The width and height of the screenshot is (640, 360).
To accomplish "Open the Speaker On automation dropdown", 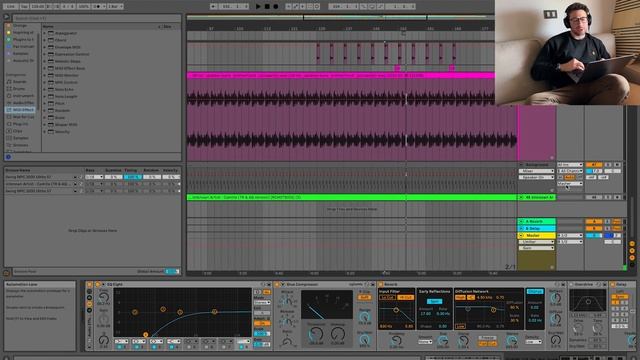I will [x=536, y=177].
